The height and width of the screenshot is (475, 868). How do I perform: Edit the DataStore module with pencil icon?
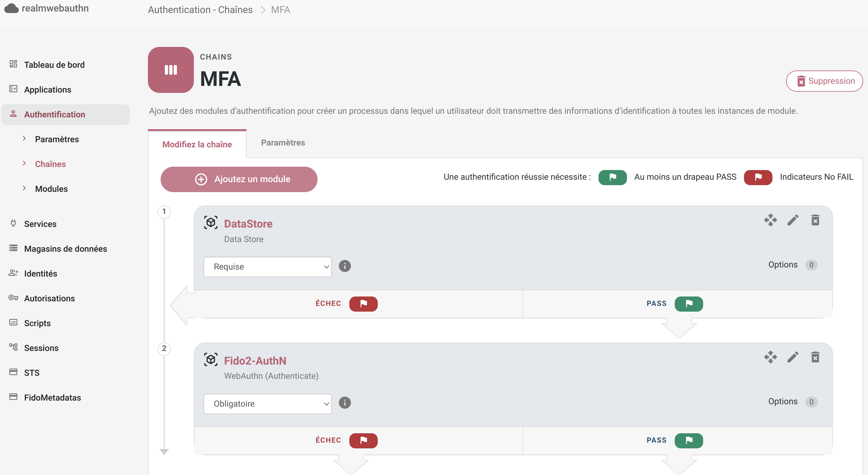(792, 220)
